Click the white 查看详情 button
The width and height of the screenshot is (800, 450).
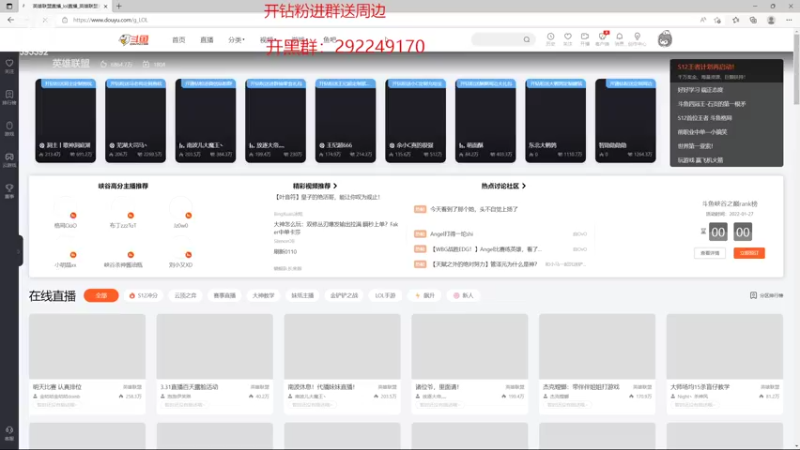click(x=710, y=253)
